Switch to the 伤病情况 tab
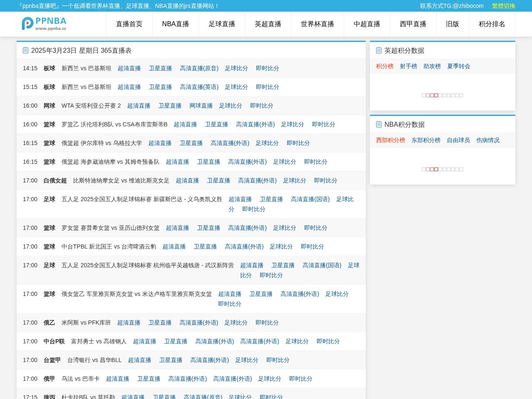532x399 pixels. click(488, 140)
